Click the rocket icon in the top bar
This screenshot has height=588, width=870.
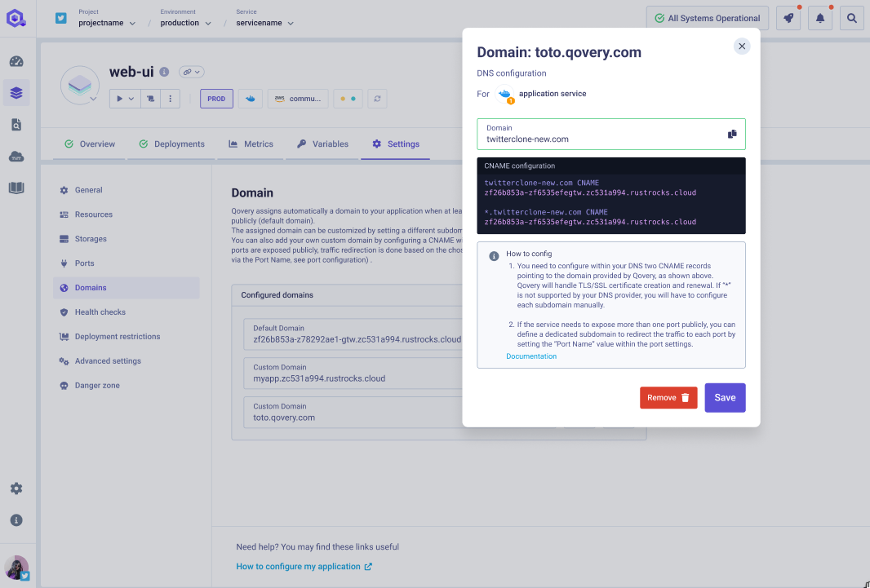tap(788, 18)
